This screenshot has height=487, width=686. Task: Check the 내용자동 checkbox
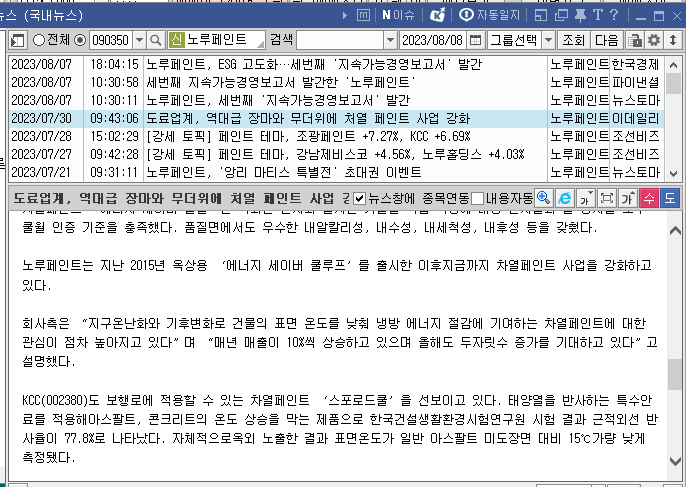(477, 199)
